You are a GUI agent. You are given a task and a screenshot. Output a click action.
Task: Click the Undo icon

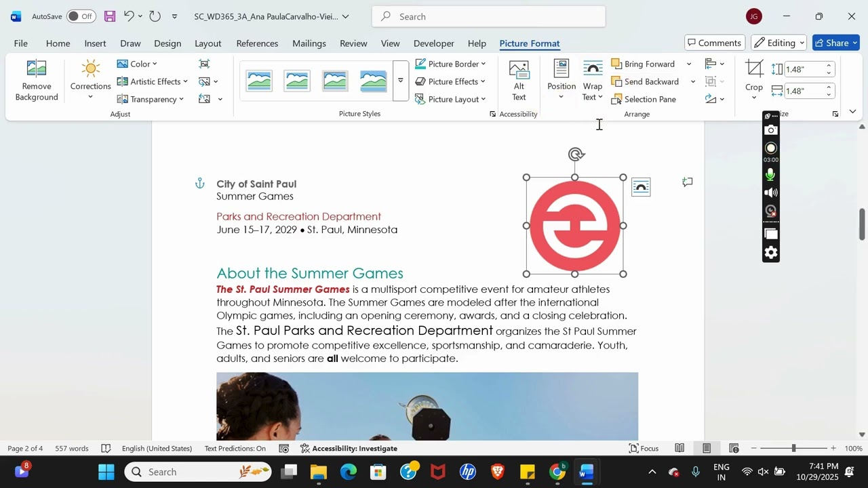click(x=129, y=16)
